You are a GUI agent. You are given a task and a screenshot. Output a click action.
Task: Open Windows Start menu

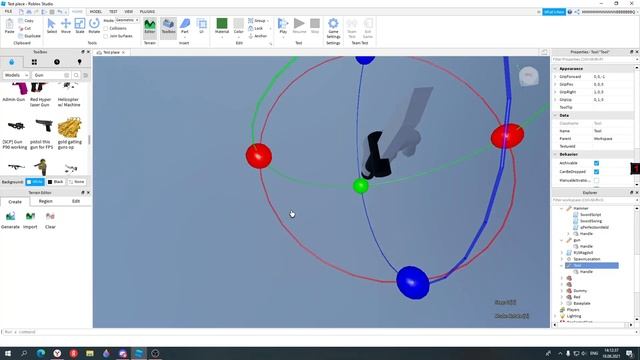[8, 353]
